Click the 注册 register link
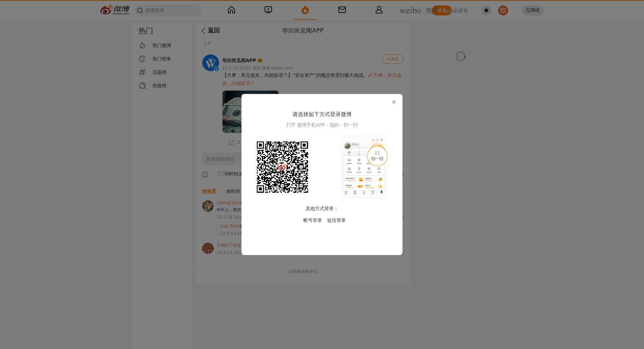 tap(463, 10)
